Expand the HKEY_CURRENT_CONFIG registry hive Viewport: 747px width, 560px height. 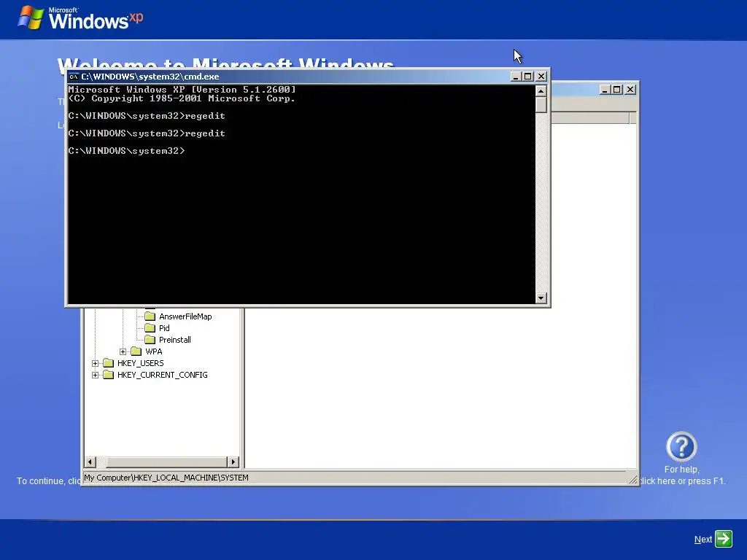tap(96, 376)
